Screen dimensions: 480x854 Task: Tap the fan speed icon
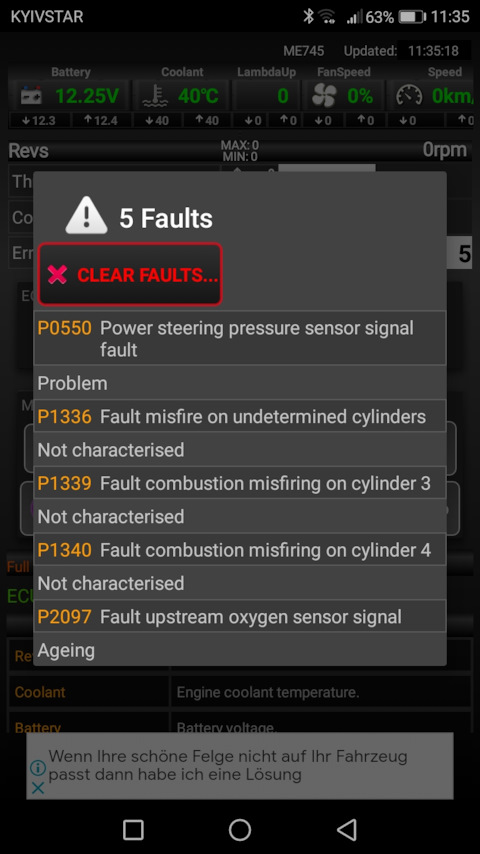[x=324, y=96]
